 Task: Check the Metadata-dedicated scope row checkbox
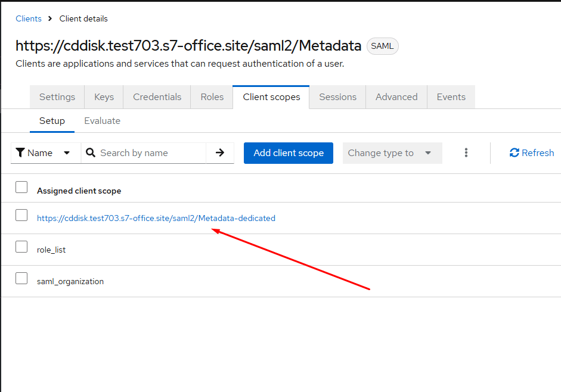[21, 215]
